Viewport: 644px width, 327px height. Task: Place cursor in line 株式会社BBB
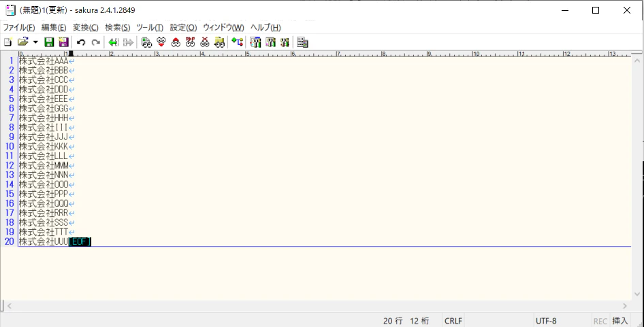(x=44, y=70)
